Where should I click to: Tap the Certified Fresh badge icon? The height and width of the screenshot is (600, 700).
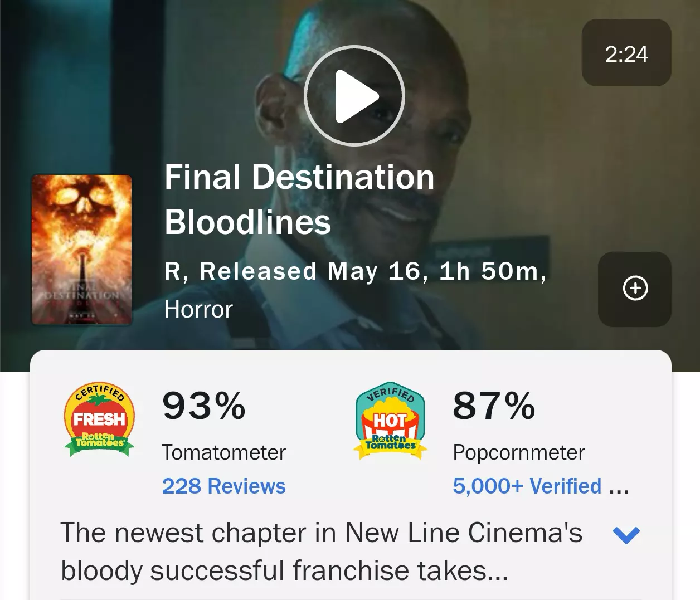[100, 419]
